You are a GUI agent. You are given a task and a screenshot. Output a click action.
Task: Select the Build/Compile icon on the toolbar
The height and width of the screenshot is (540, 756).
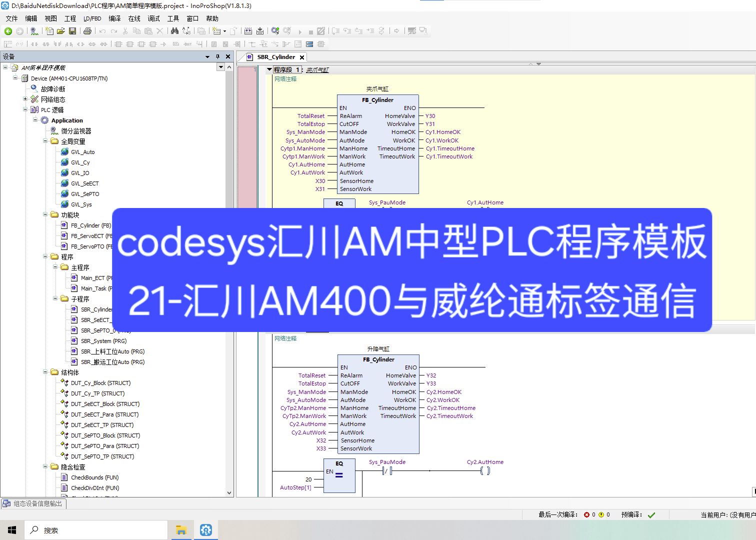(x=248, y=31)
